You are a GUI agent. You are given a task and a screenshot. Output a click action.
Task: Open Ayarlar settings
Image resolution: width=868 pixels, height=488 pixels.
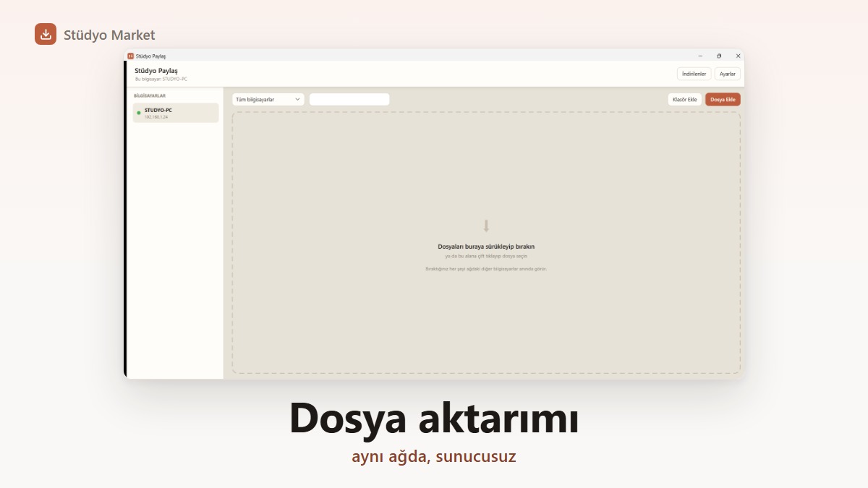point(727,74)
